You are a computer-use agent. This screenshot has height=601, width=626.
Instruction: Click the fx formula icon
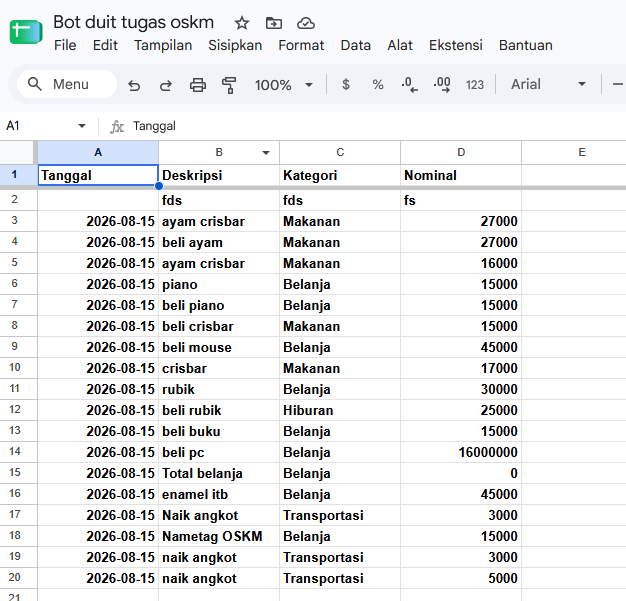coord(117,127)
